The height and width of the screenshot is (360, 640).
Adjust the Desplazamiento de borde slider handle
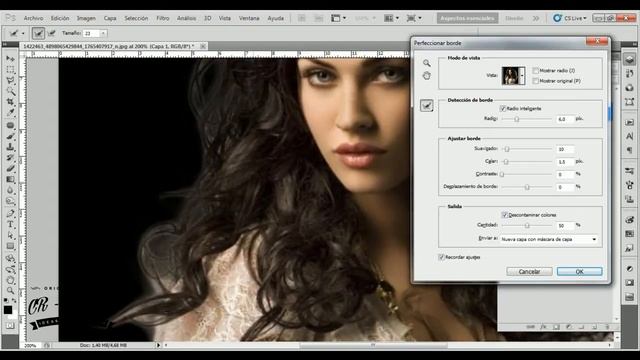point(527,187)
